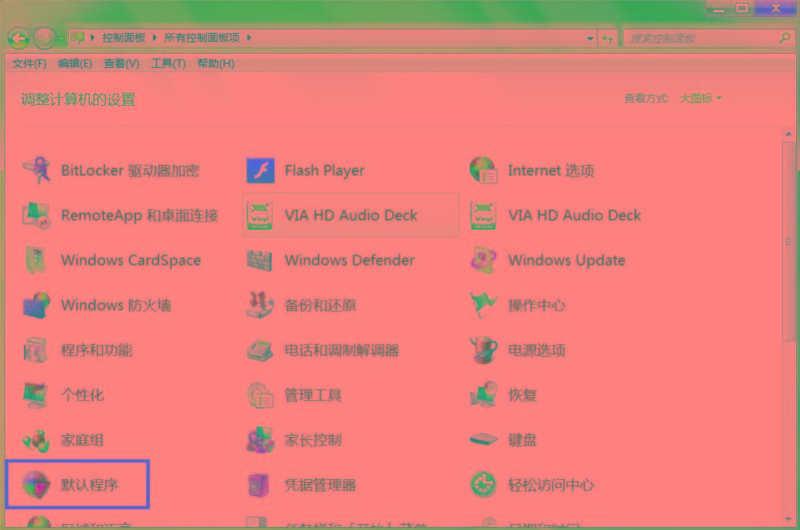Viewport: 800px width, 530px height.
Task: Click the scrollbar up arrow
Action: pyautogui.click(x=789, y=134)
